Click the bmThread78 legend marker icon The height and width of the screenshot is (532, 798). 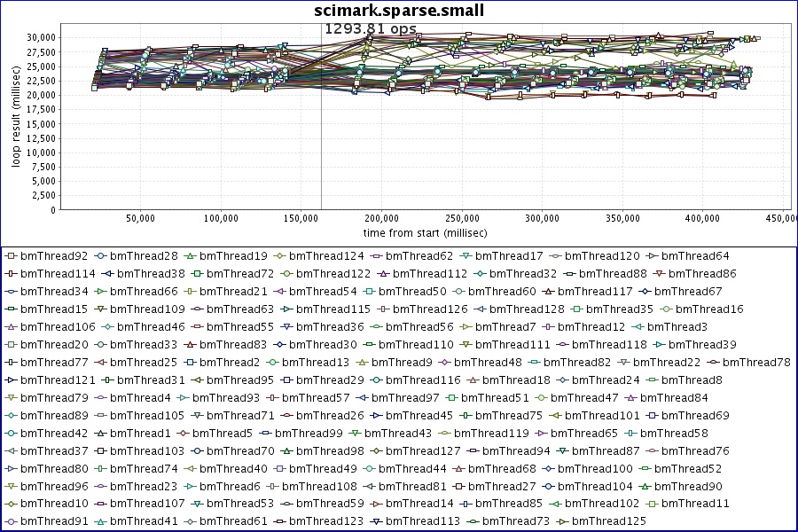coord(713,362)
